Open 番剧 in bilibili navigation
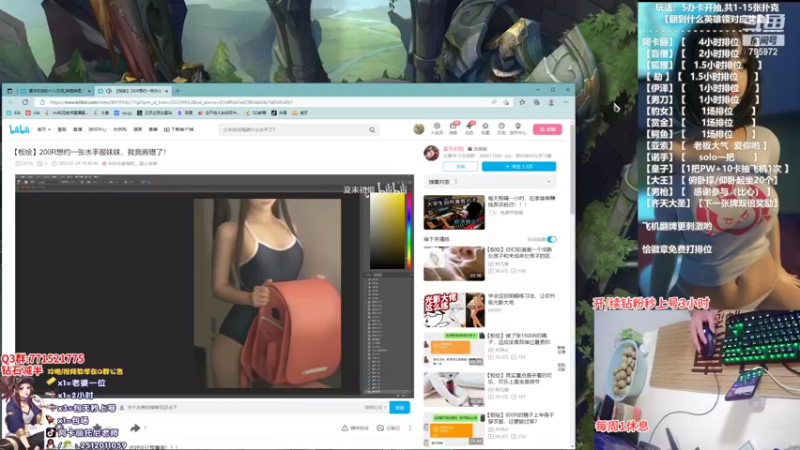This screenshot has height=450, width=800. pos(62,130)
